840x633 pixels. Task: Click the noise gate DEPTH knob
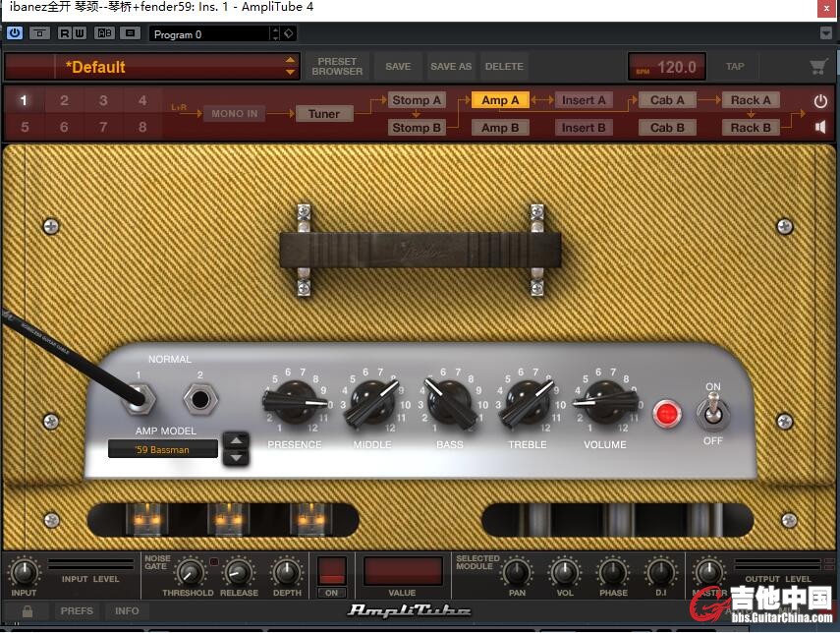tap(287, 572)
